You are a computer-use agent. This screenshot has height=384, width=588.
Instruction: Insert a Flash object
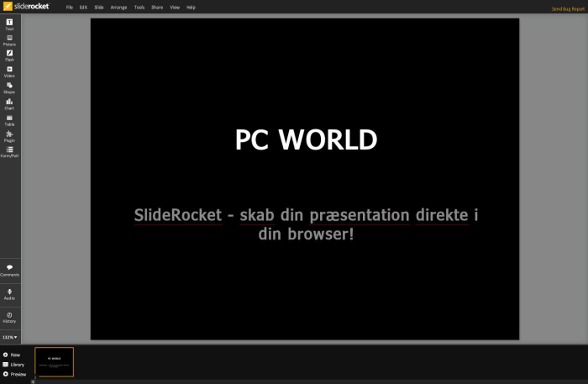coord(9,55)
